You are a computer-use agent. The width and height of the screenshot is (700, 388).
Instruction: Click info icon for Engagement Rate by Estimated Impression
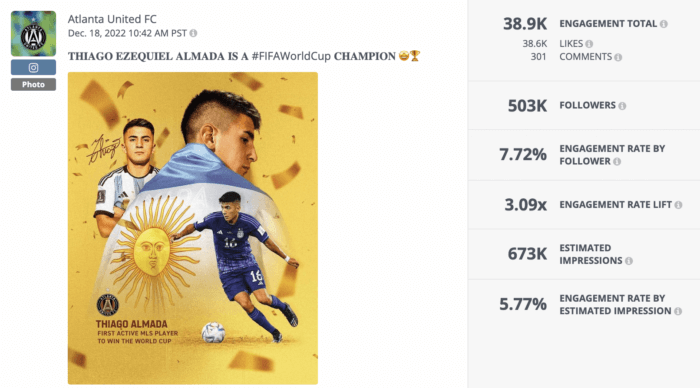tap(678, 312)
